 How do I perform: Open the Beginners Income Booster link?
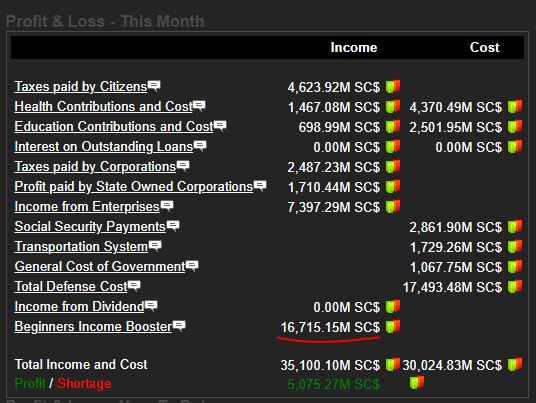pyautogui.click(x=93, y=326)
